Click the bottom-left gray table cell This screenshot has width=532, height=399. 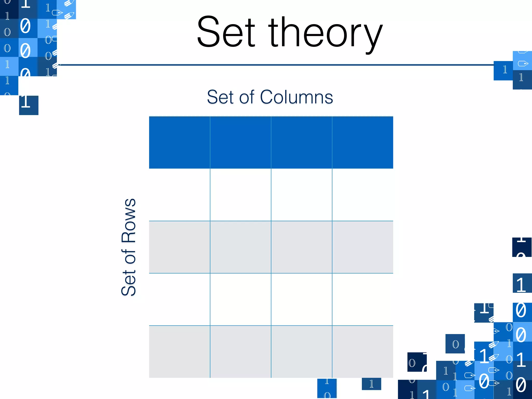tap(179, 351)
